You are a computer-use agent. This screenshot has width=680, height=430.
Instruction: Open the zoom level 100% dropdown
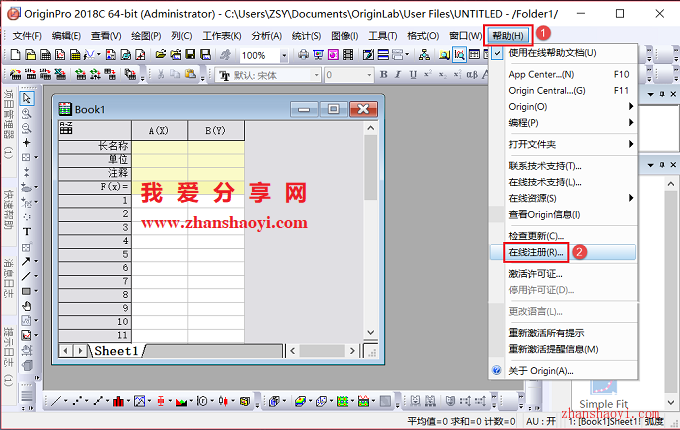tap(284, 55)
